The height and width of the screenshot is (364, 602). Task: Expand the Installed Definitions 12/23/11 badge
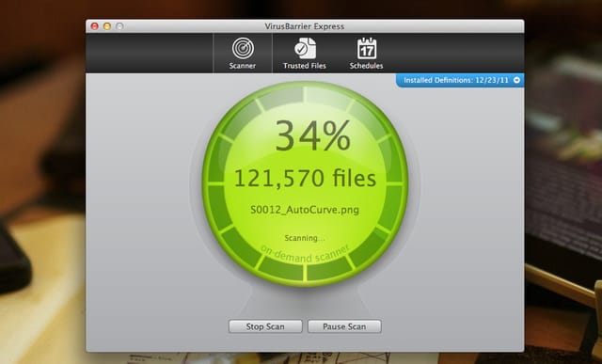pyautogui.click(x=460, y=80)
